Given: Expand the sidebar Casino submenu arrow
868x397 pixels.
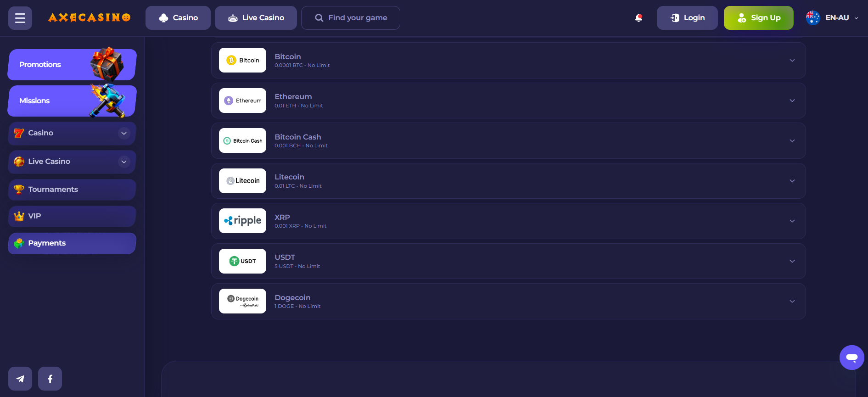Looking at the screenshot, I should pyautogui.click(x=124, y=133).
